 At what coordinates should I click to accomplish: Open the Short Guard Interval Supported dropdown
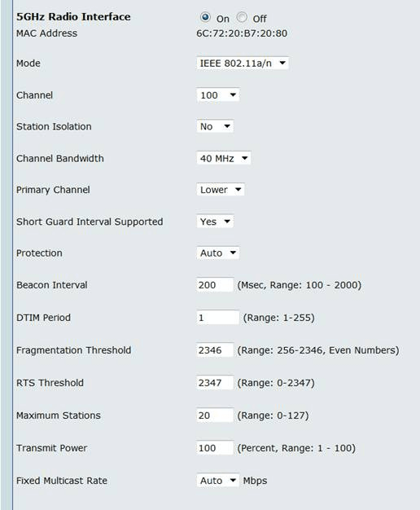[x=215, y=222]
